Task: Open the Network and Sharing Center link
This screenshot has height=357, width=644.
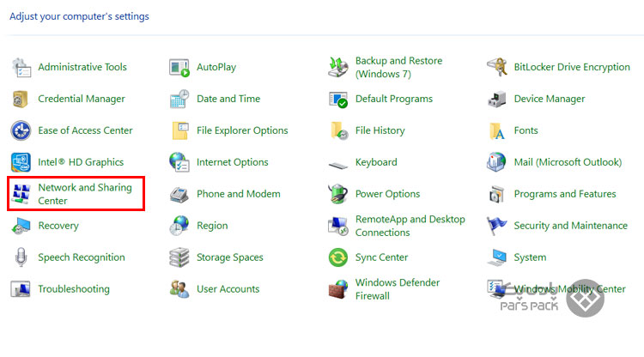Action: coord(85,194)
